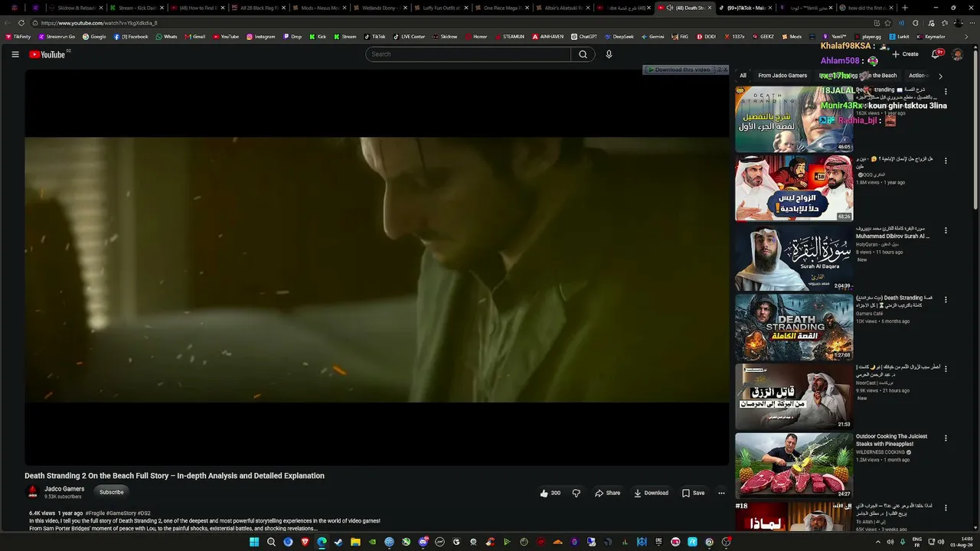This screenshot has height=551, width=980.
Task: Reload the page in the browser
Action: click(x=21, y=23)
